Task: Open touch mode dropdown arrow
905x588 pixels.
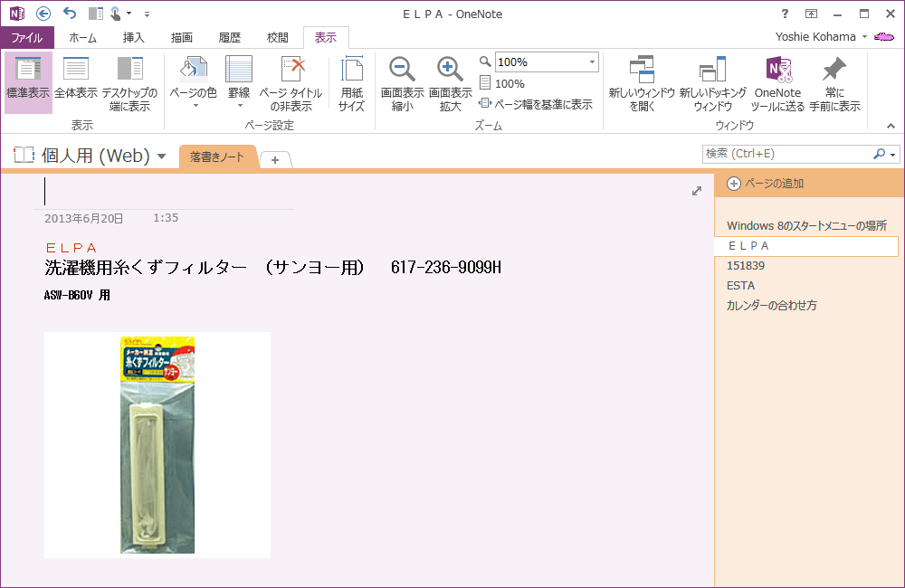Action: [129, 14]
